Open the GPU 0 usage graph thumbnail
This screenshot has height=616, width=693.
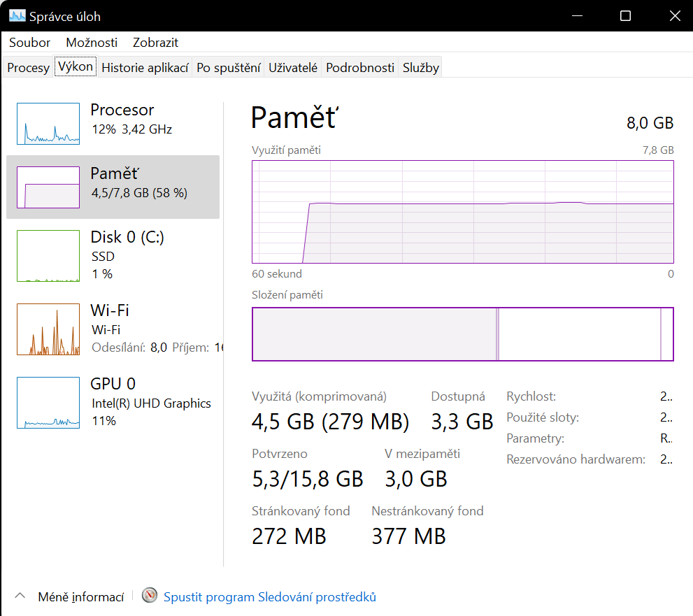point(48,402)
